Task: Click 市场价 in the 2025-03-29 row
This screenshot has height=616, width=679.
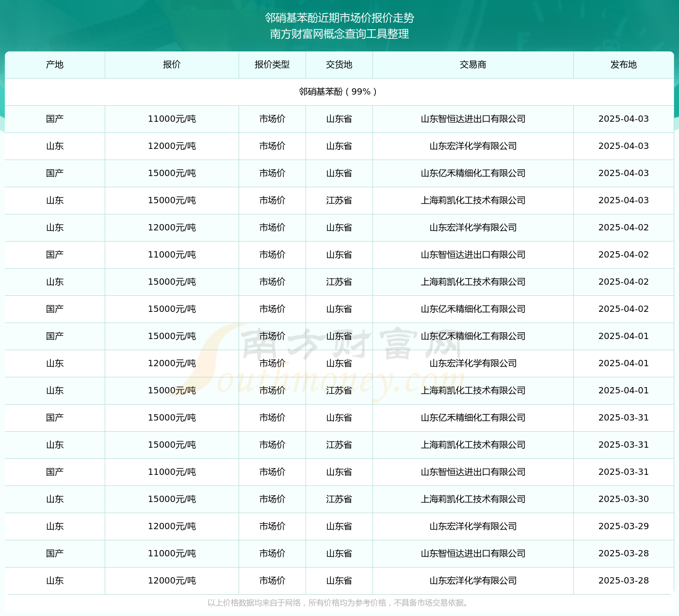Action: pyautogui.click(x=272, y=526)
